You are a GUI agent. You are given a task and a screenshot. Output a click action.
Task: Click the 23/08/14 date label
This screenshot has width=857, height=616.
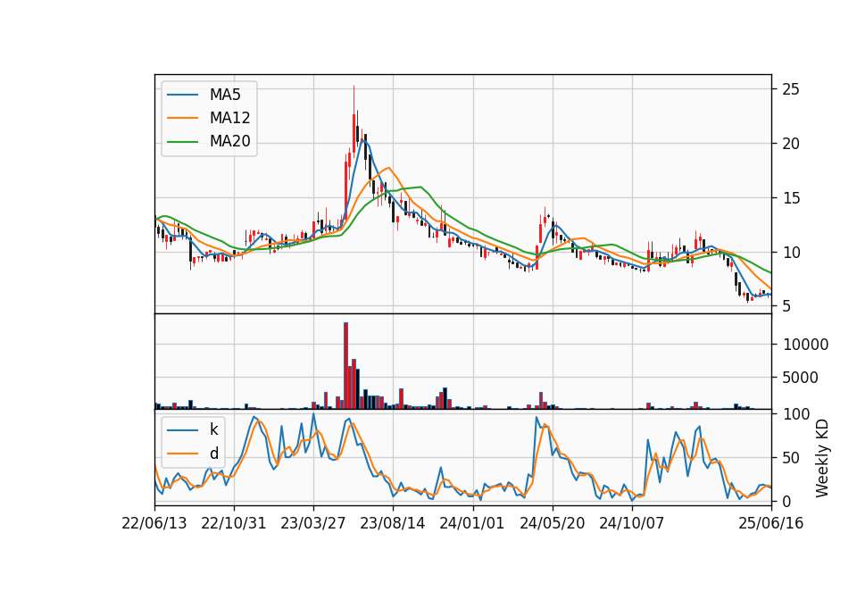(x=393, y=524)
